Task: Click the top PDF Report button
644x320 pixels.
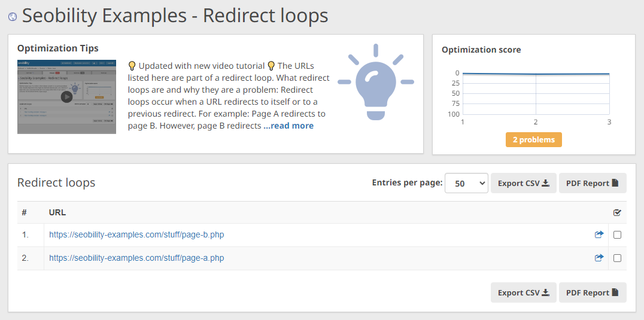Action: 593,183
